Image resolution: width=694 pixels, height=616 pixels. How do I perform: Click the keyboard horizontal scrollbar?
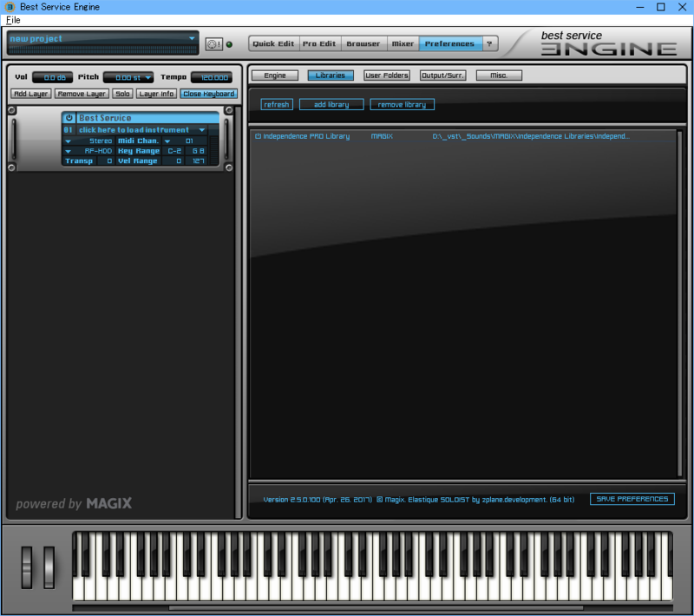tap(376, 607)
